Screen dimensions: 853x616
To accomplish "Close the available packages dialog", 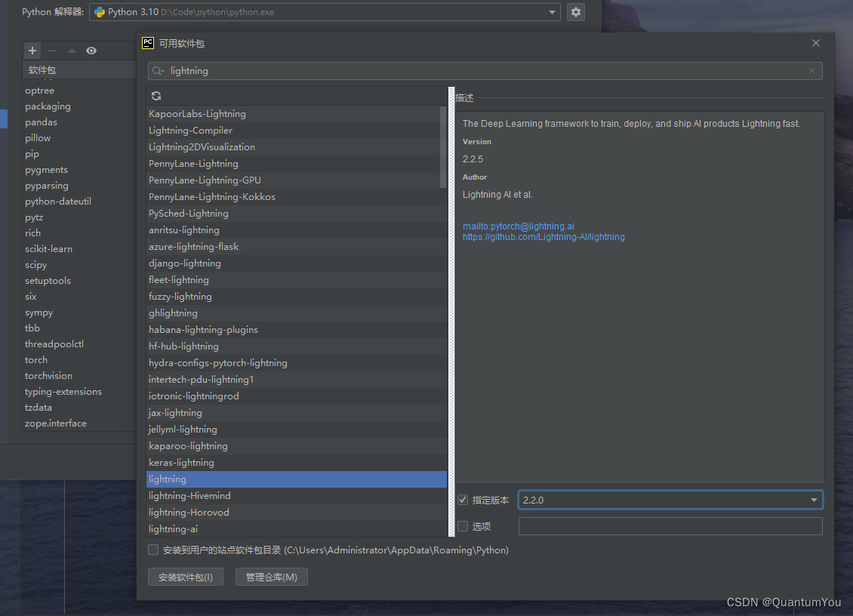I will [815, 43].
